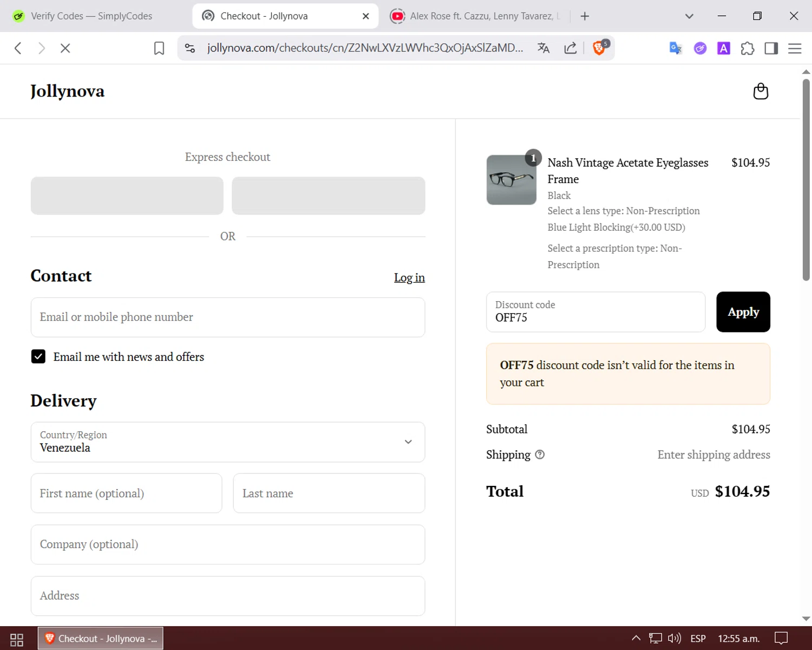Click the second express checkout button
The image size is (812, 650).
[x=329, y=196]
